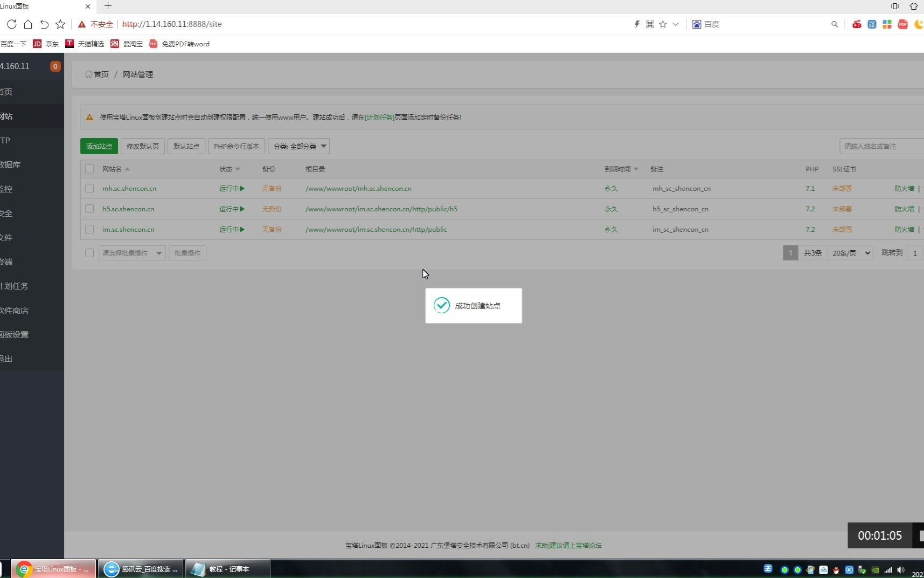
Task: Switch to 教程 - 记事本 taskbar window
Action: tap(228, 569)
